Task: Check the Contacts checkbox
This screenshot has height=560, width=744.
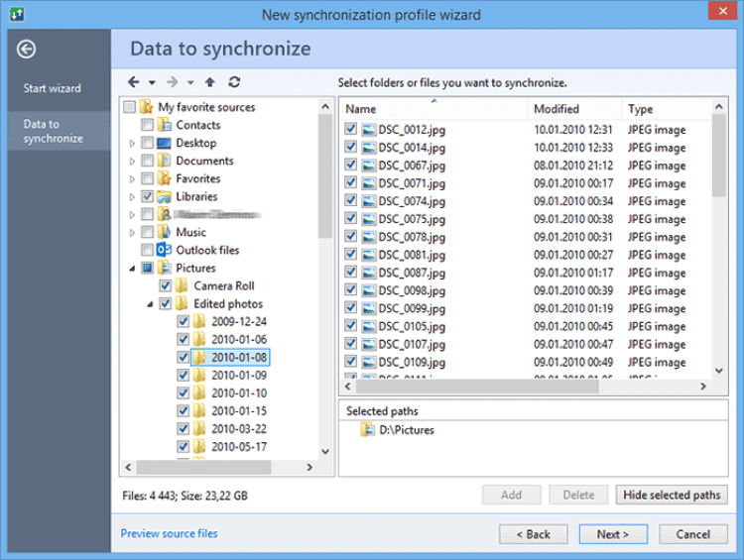Action: pyautogui.click(x=147, y=125)
